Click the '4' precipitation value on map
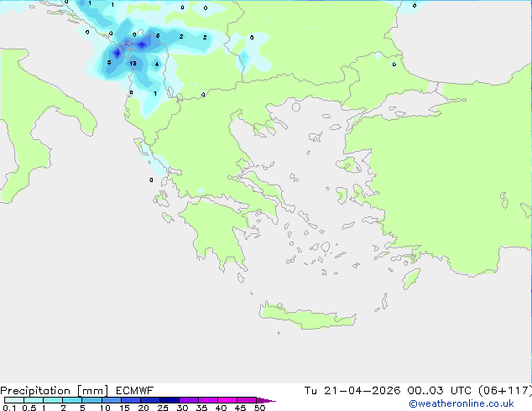Viewport: 532px width, 411px height. click(156, 64)
